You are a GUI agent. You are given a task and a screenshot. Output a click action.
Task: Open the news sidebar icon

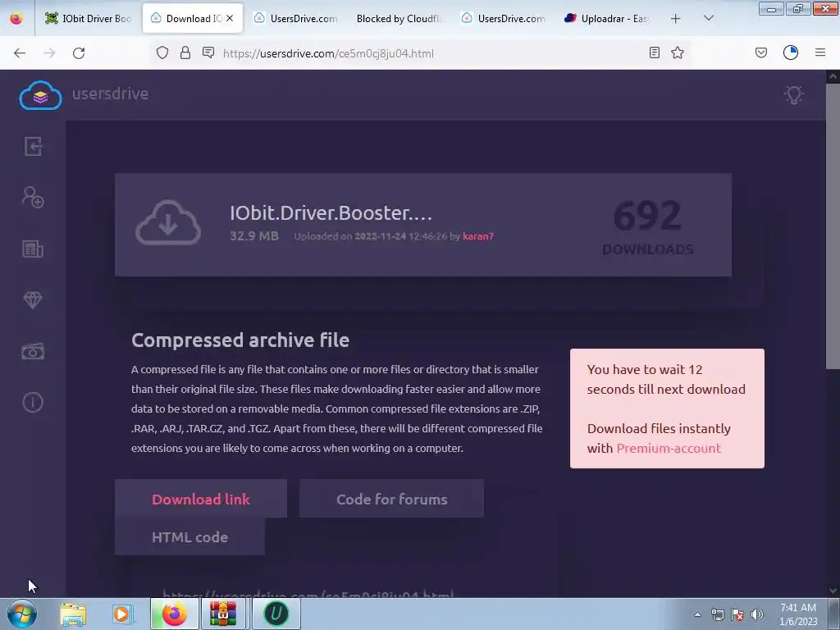[33, 249]
